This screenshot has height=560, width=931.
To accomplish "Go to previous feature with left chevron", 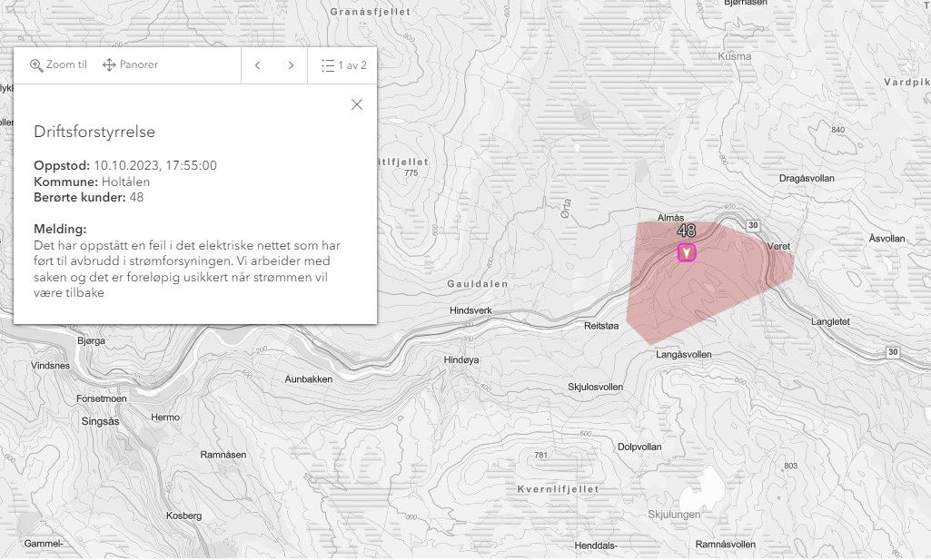I will [x=258, y=65].
